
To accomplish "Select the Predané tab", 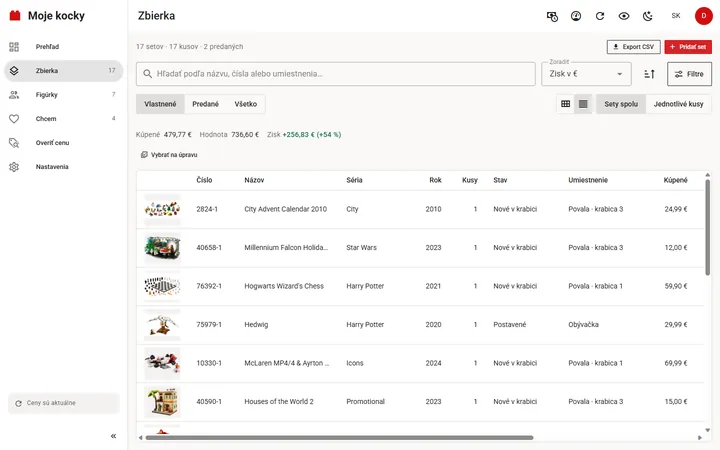I will [205, 104].
